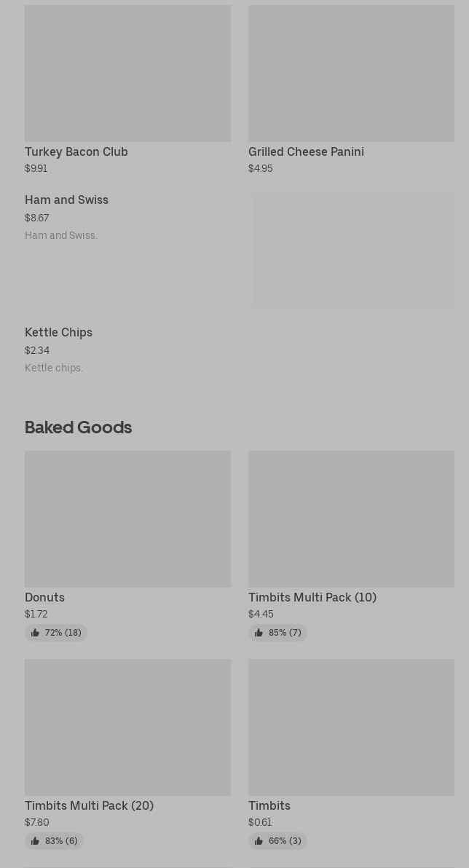Click the Timbits Multi Pack (10) title
The height and width of the screenshot is (868, 469).
point(312,597)
